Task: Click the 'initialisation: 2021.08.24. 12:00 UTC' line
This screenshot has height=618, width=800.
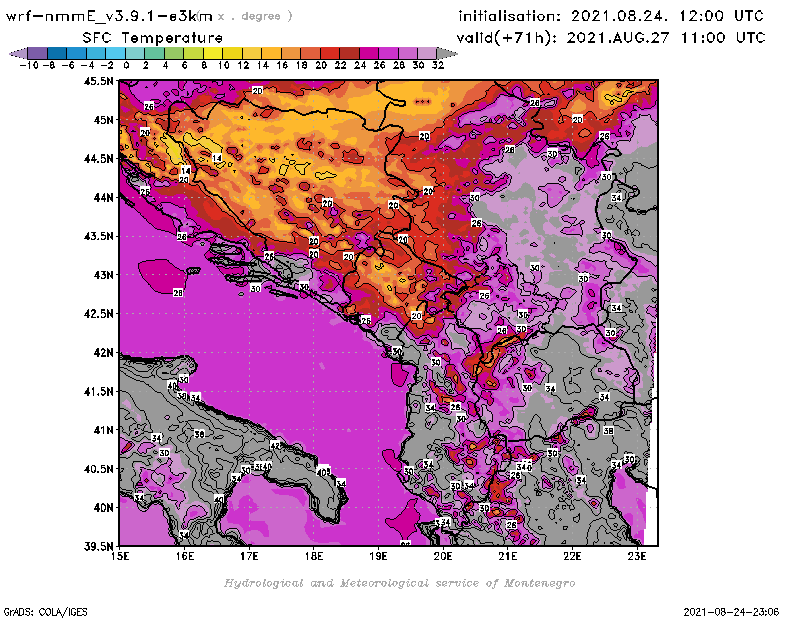Action: [x=611, y=16]
